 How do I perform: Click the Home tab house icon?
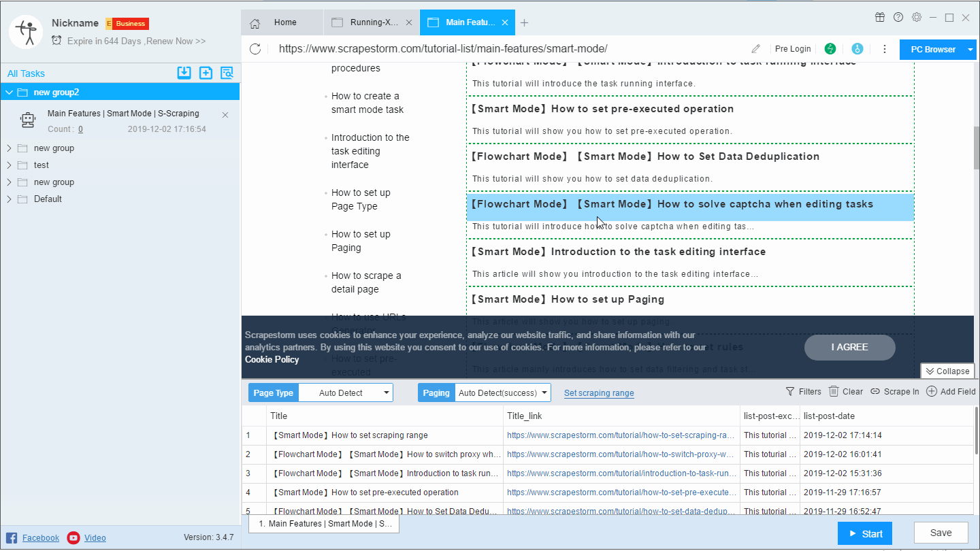pyautogui.click(x=255, y=23)
